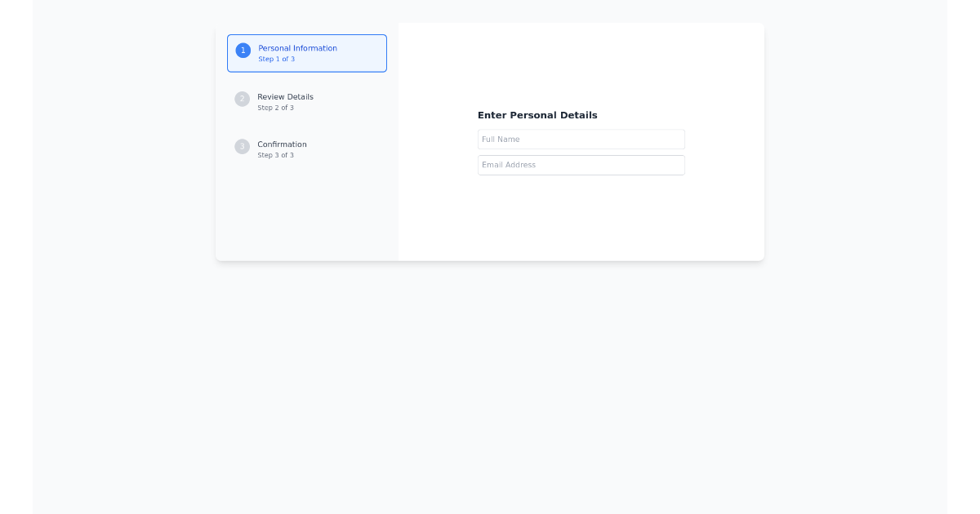Select the circled two beside Review Details
Image resolution: width=980 pixels, height=514 pixels.
coord(242,99)
